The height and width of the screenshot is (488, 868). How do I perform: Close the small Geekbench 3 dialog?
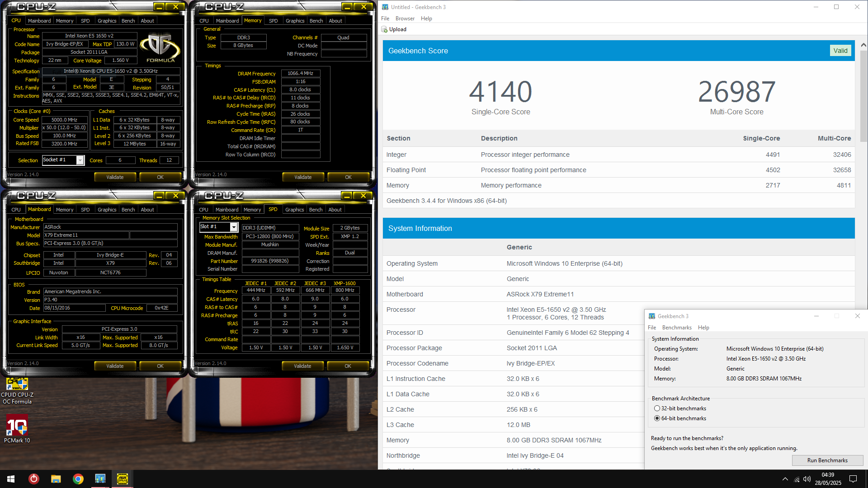(x=857, y=316)
